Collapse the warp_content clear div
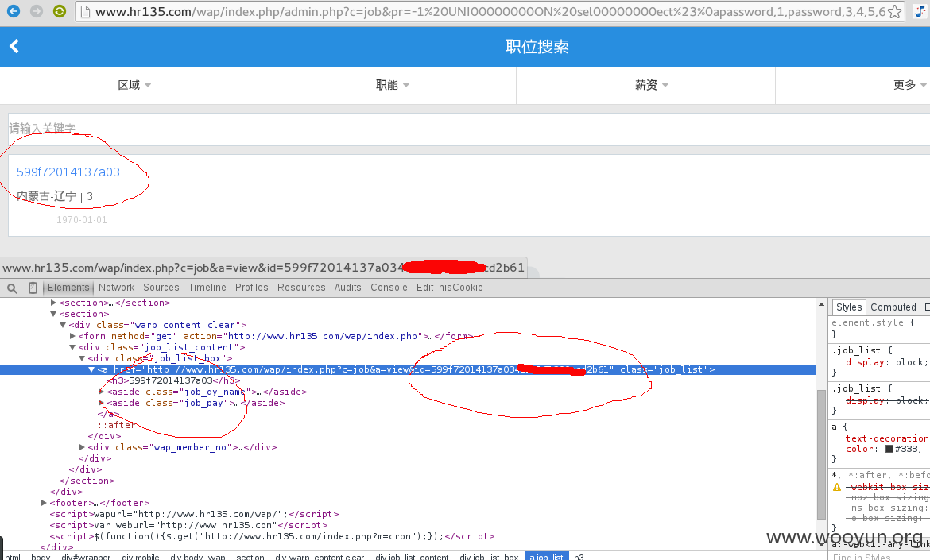930x560 pixels. 63,326
